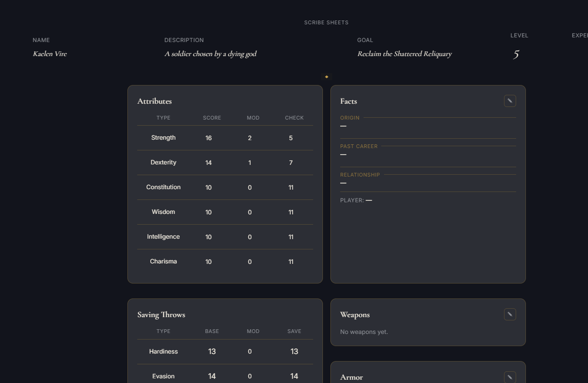
Task: Click the DESCRIPTION label in header
Action: pos(184,40)
